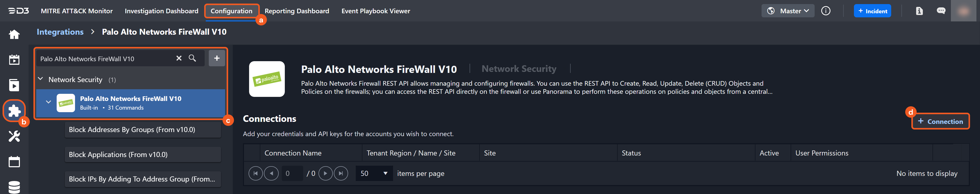The width and height of the screenshot is (980, 194).
Task: Open the document icon in top bar
Action: click(919, 11)
